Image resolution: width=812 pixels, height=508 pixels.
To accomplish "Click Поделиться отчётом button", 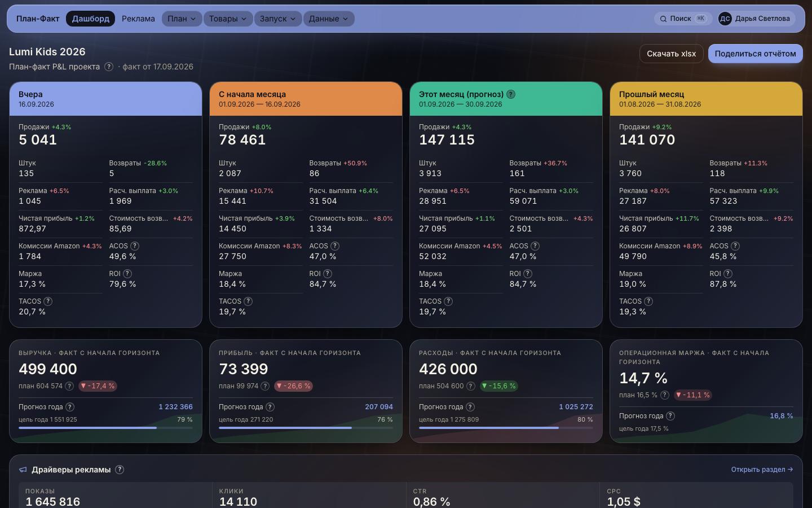I will click(756, 54).
